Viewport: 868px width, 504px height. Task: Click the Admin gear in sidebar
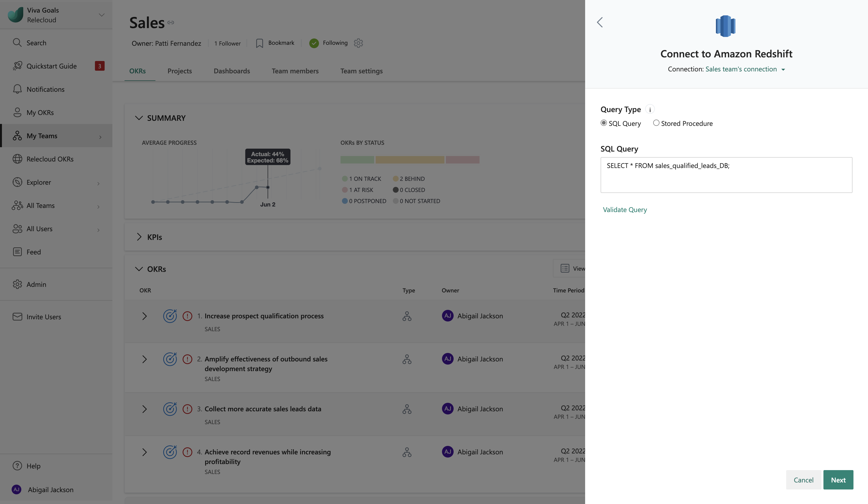pyautogui.click(x=17, y=284)
